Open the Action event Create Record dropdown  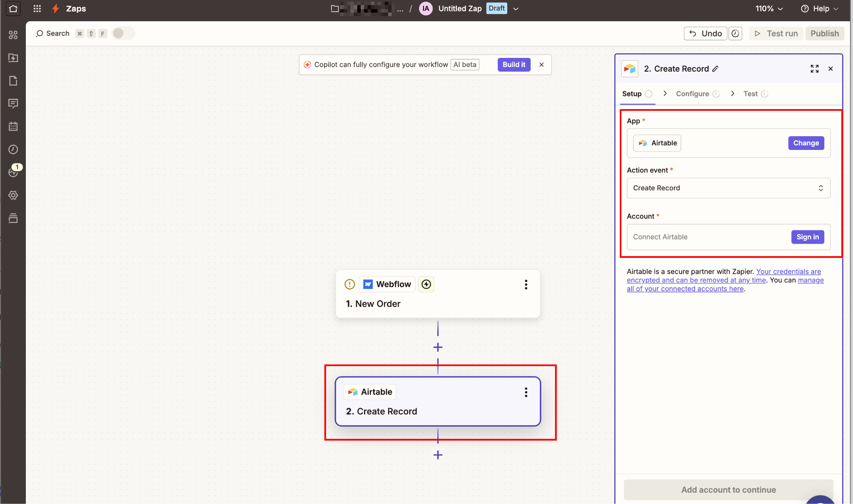point(728,188)
